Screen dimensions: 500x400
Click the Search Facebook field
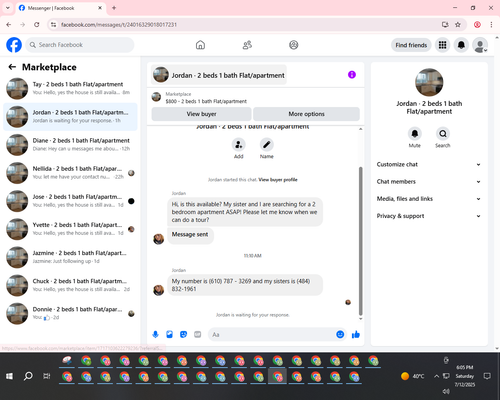[x=80, y=45]
